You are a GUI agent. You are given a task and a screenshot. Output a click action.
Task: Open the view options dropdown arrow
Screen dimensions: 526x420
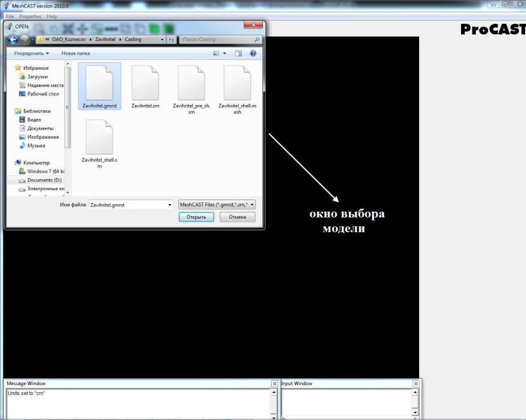(225, 53)
